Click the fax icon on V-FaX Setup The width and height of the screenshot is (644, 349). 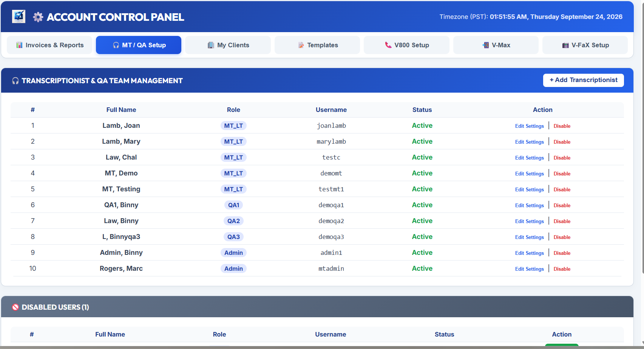565,45
